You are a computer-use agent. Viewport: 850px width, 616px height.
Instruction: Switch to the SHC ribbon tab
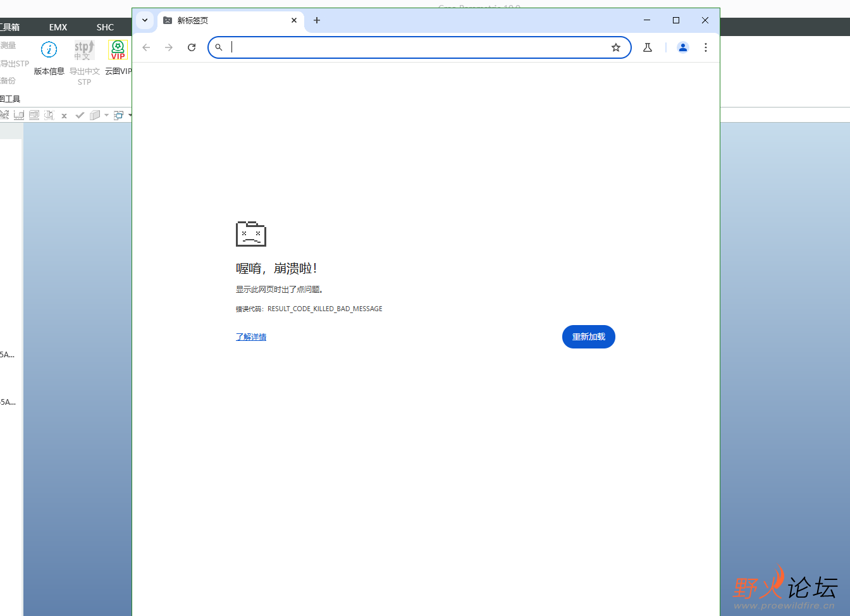coord(105,27)
